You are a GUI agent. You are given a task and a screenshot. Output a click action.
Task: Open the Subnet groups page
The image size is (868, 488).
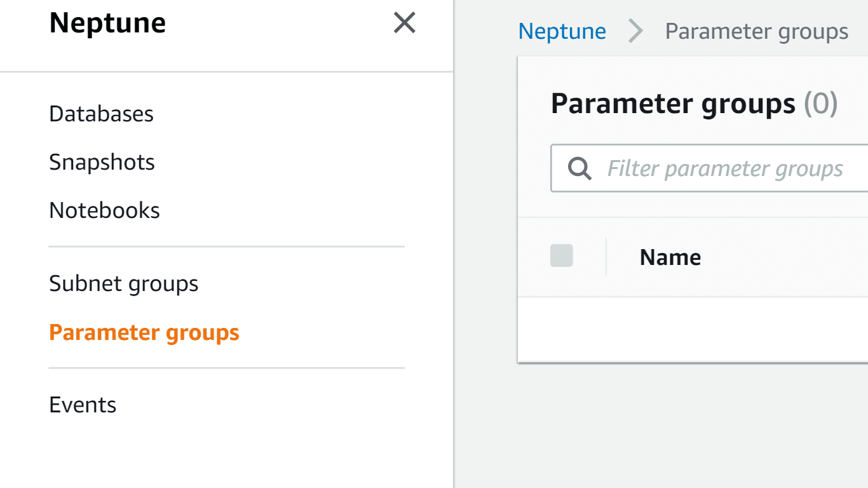pyautogui.click(x=123, y=284)
